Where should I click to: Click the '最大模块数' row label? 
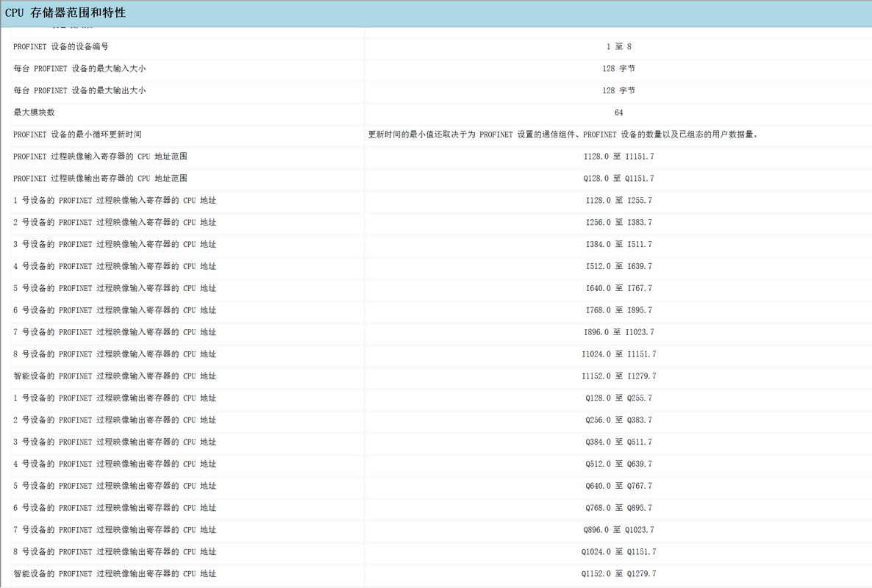coord(34,112)
